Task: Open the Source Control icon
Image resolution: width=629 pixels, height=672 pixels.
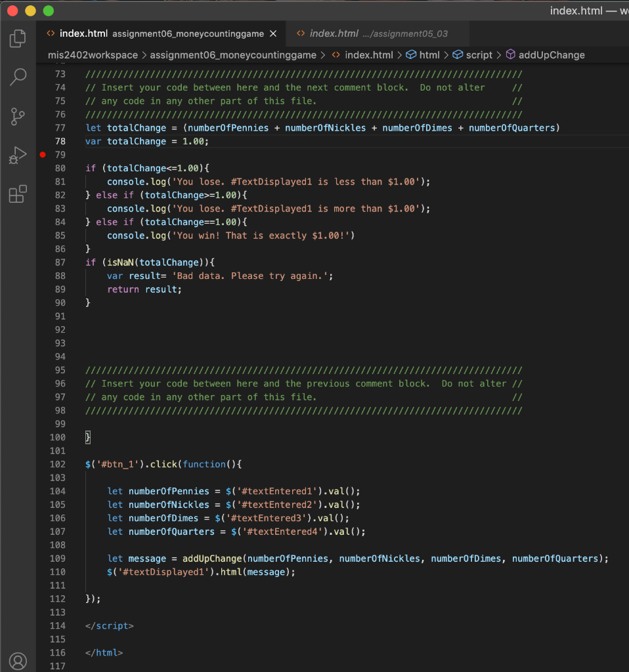Action: (18, 116)
